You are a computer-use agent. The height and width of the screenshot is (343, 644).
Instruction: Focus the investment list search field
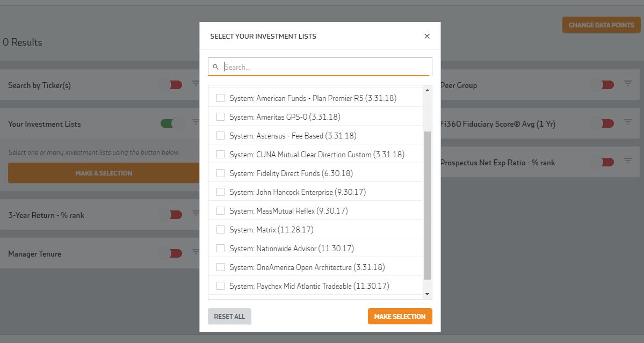pyautogui.click(x=326, y=67)
